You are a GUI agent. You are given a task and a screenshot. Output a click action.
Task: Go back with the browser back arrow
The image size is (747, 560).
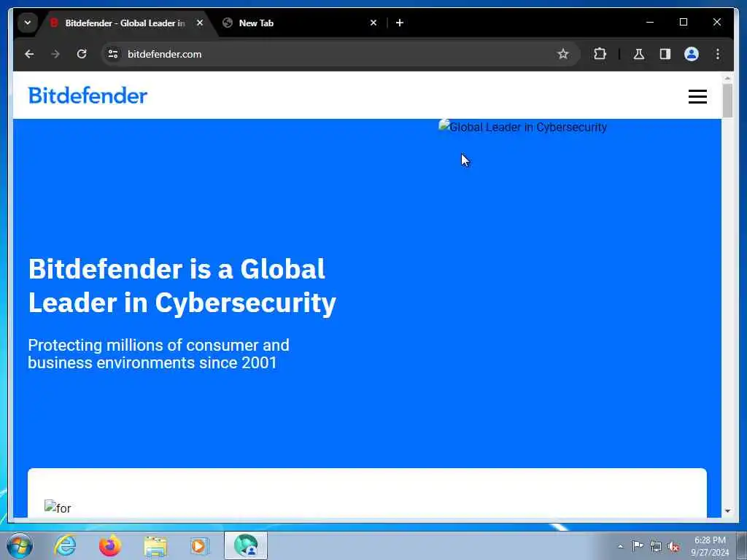(29, 54)
